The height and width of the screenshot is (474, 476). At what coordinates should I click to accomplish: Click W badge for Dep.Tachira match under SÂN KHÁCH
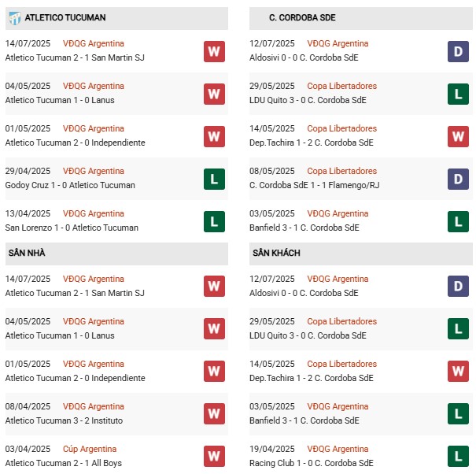point(458,372)
